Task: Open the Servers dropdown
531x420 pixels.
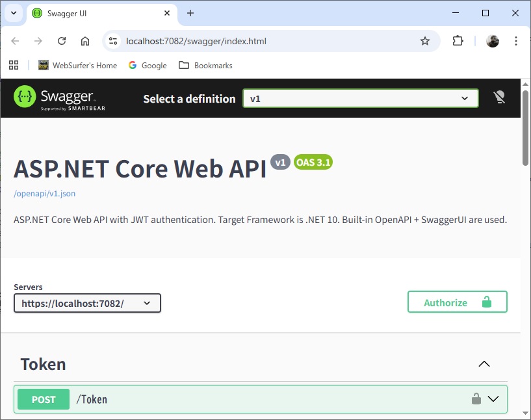Action: [87, 303]
